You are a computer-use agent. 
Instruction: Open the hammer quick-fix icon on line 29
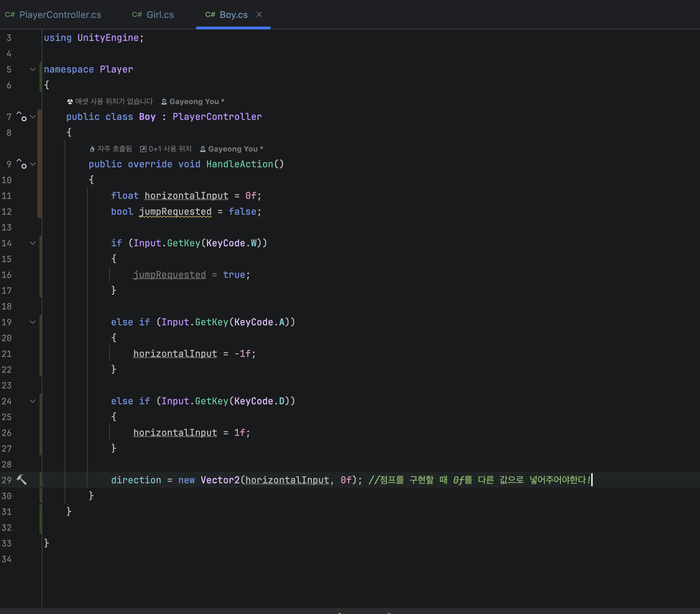tap(22, 480)
